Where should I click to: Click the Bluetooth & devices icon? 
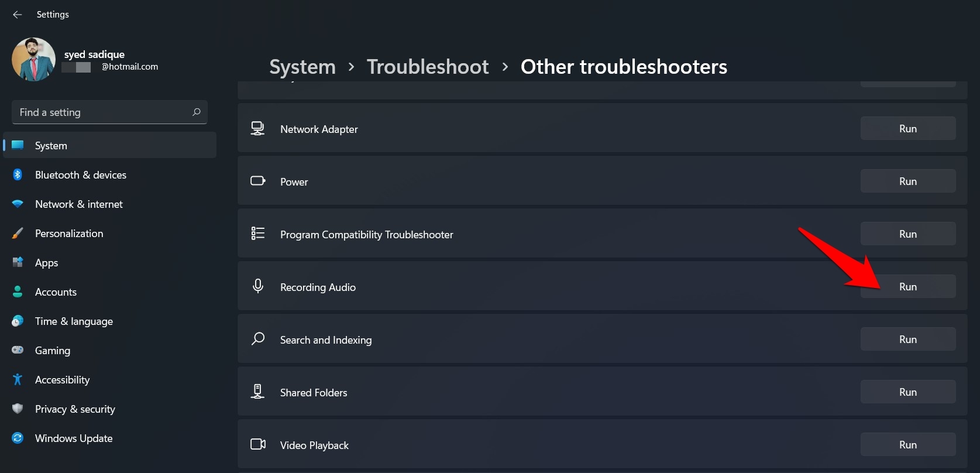coord(18,174)
